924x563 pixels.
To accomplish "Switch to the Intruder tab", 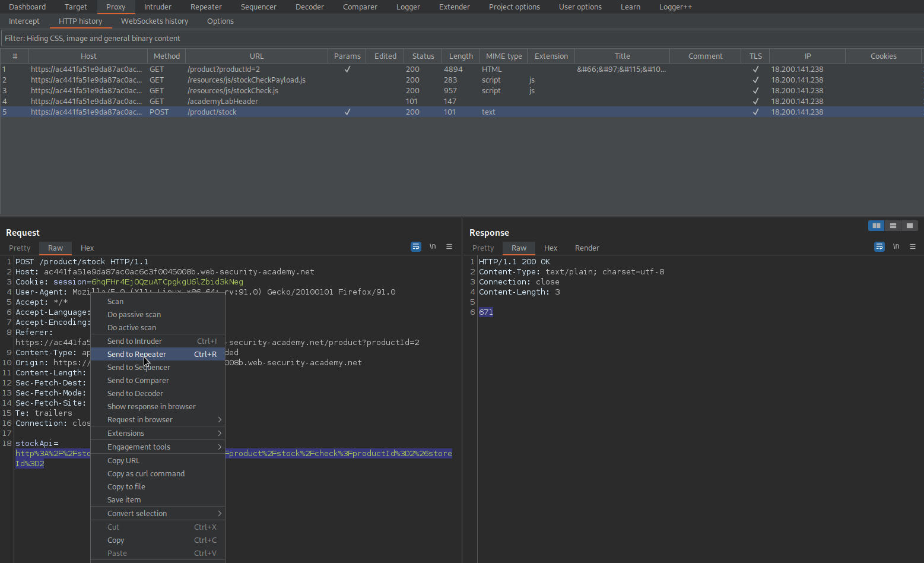I will click(x=157, y=7).
